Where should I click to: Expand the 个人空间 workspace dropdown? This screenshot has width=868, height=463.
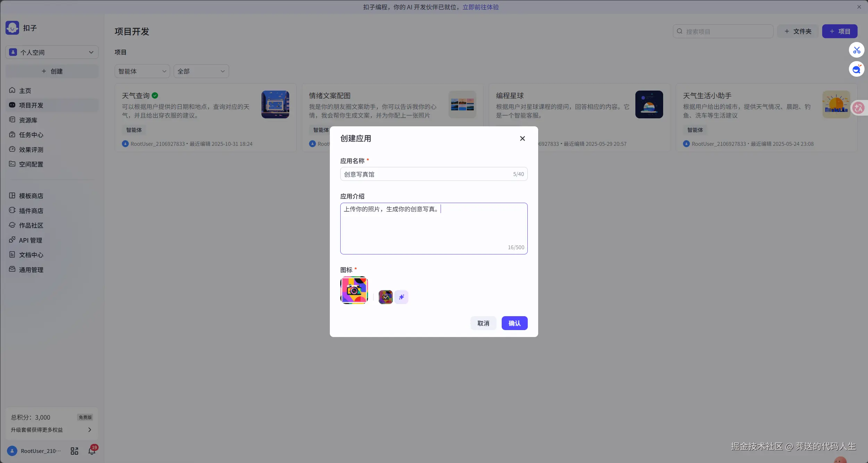pyautogui.click(x=52, y=52)
